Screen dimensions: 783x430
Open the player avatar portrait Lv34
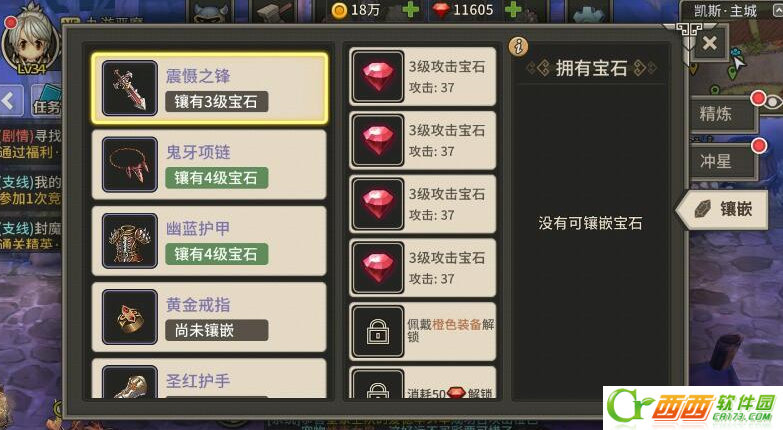pyautogui.click(x=30, y=42)
